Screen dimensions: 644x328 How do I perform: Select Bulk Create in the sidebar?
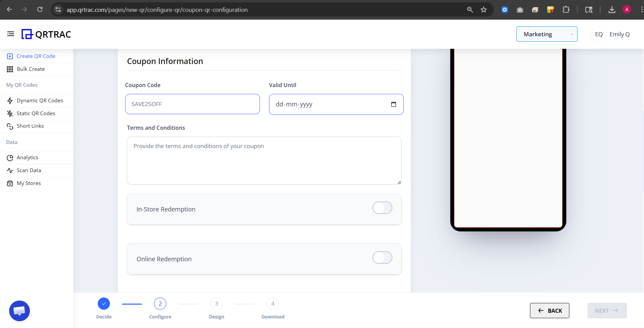pos(30,69)
